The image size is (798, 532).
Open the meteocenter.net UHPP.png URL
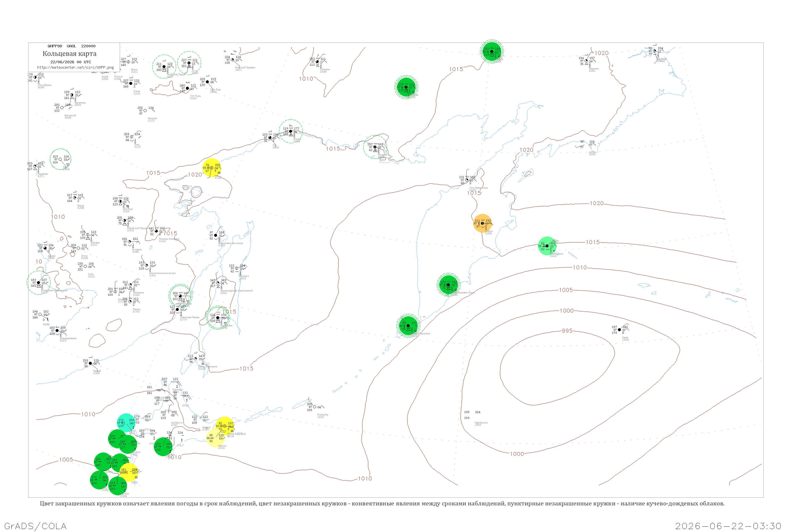click(x=75, y=68)
